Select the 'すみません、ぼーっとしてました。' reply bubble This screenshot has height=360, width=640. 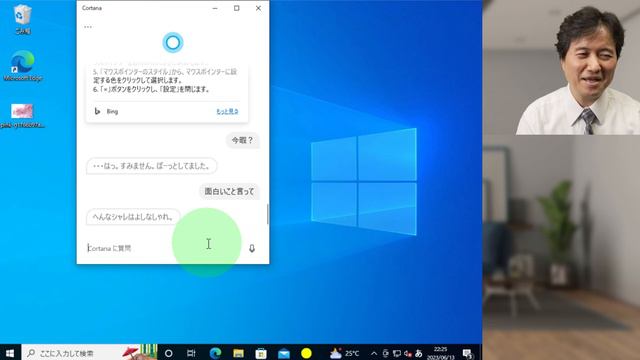click(151, 166)
